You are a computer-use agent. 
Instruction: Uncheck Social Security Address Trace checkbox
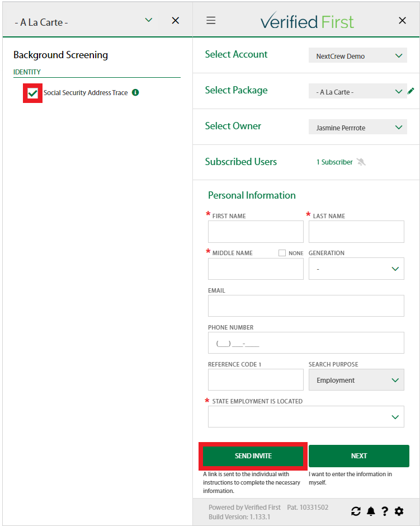point(32,93)
